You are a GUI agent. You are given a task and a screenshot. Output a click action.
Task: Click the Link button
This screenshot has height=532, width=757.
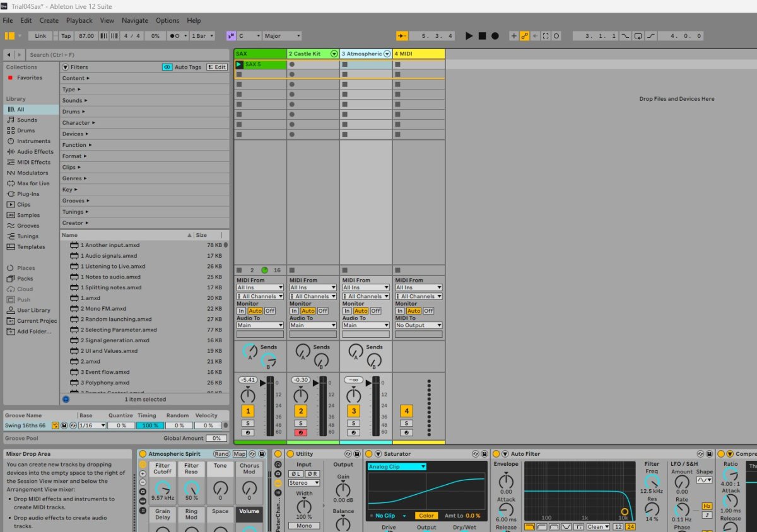tap(41, 36)
